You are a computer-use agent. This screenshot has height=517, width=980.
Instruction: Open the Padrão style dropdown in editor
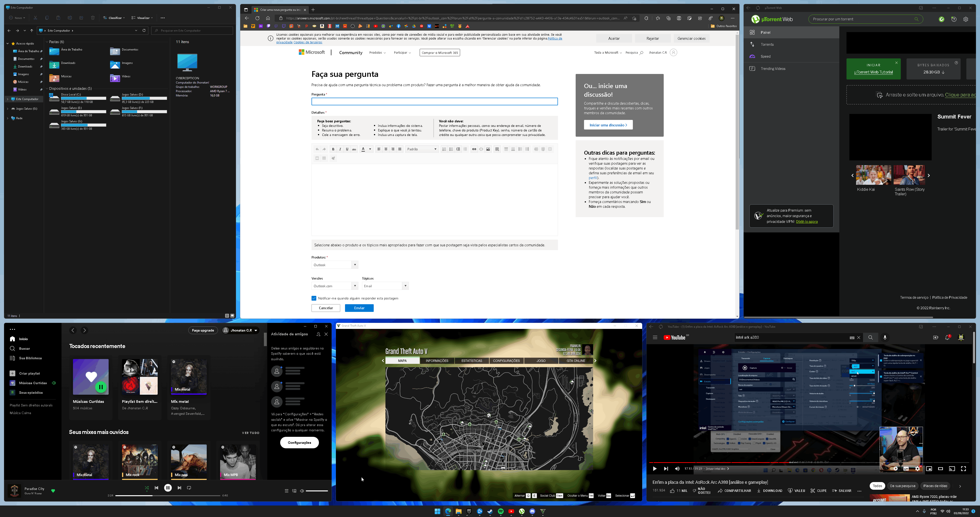[422, 149]
